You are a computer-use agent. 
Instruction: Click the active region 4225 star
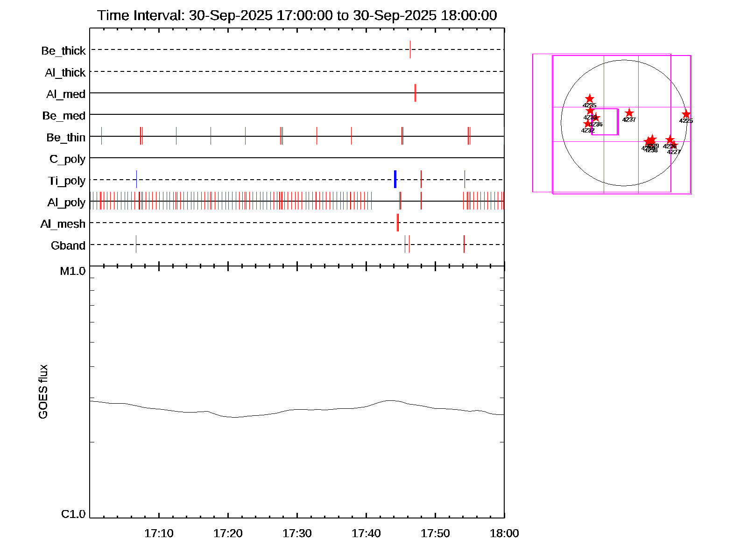click(x=686, y=114)
